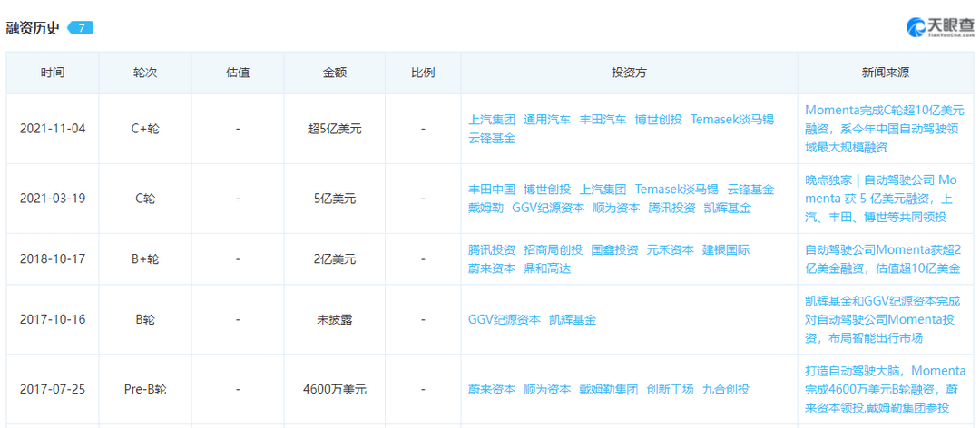The height and width of the screenshot is (428, 980).
Task: Open 腾讯投资 in the B+轮 row
Action: click(x=492, y=249)
